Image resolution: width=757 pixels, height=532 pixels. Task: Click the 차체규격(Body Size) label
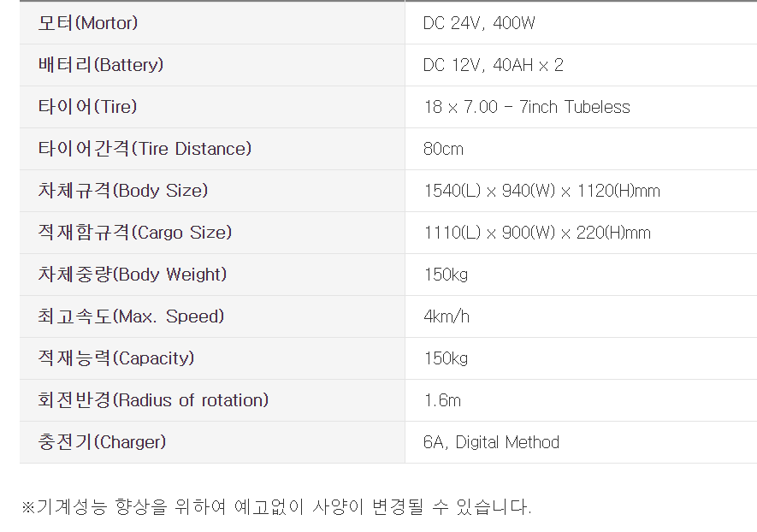pyautogui.click(x=123, y=191)
